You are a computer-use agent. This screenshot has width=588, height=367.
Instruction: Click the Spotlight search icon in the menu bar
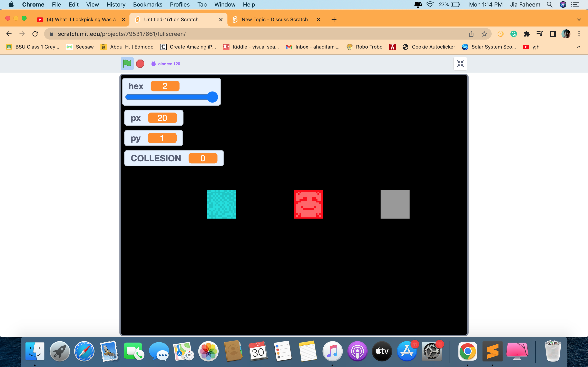coord(550,4)
